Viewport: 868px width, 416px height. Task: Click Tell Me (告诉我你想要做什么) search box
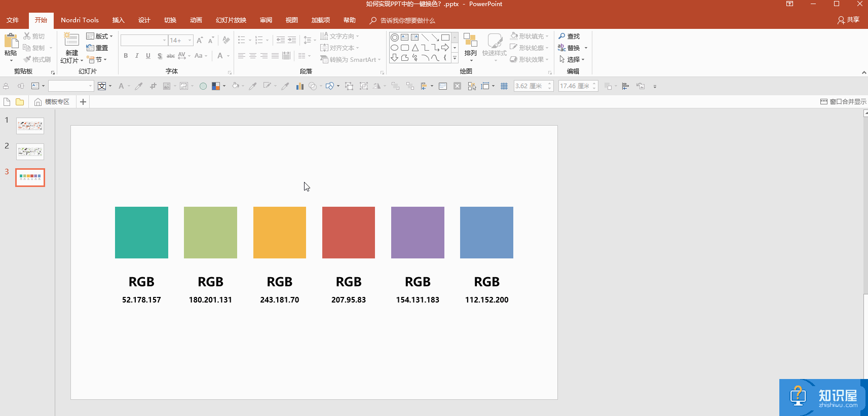pyautogui.click(x=402, y=20)
